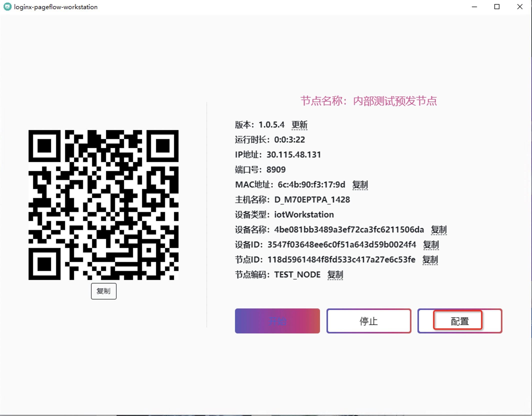Click the device ID 3547f03648ee6c0f51a643d59b0024f4
Viewport: 532px width, 416px height.
[342, 244]
